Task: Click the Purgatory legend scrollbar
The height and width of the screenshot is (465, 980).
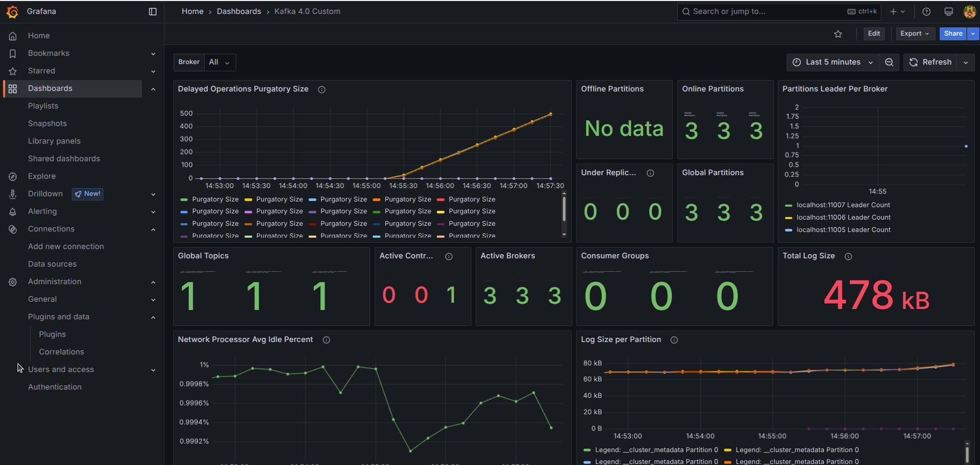Action: click(564, 210)
